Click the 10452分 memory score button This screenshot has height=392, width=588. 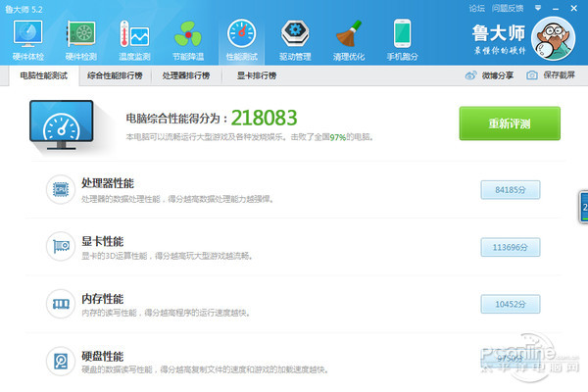coord(511,304)
